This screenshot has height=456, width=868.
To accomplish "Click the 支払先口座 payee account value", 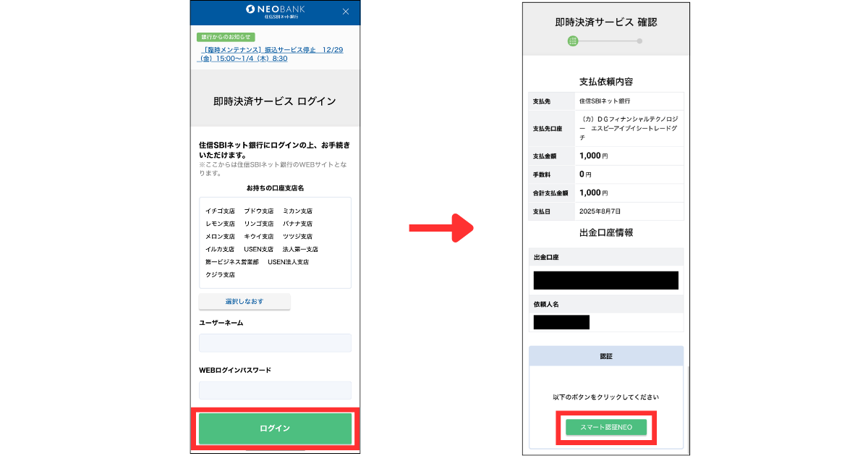I will [629, 128].
